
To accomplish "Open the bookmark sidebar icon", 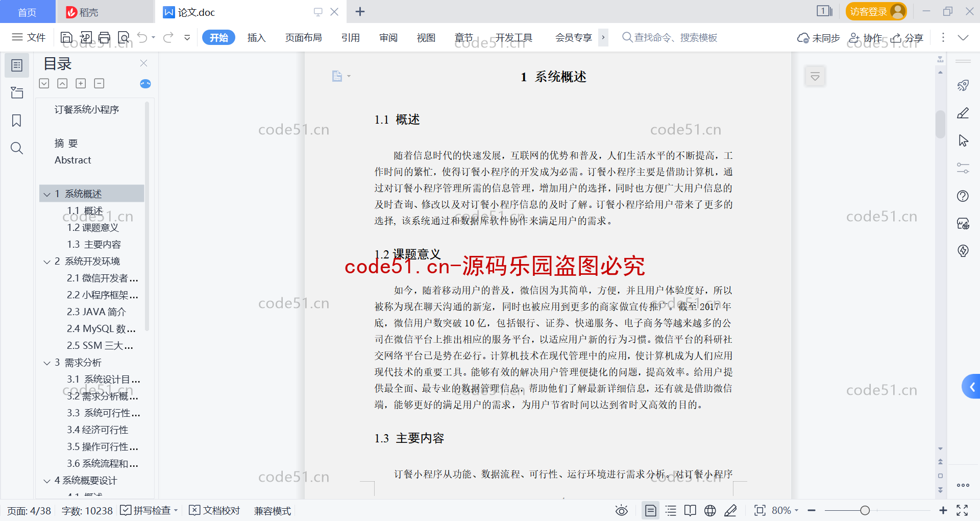I will coord(17,121).
